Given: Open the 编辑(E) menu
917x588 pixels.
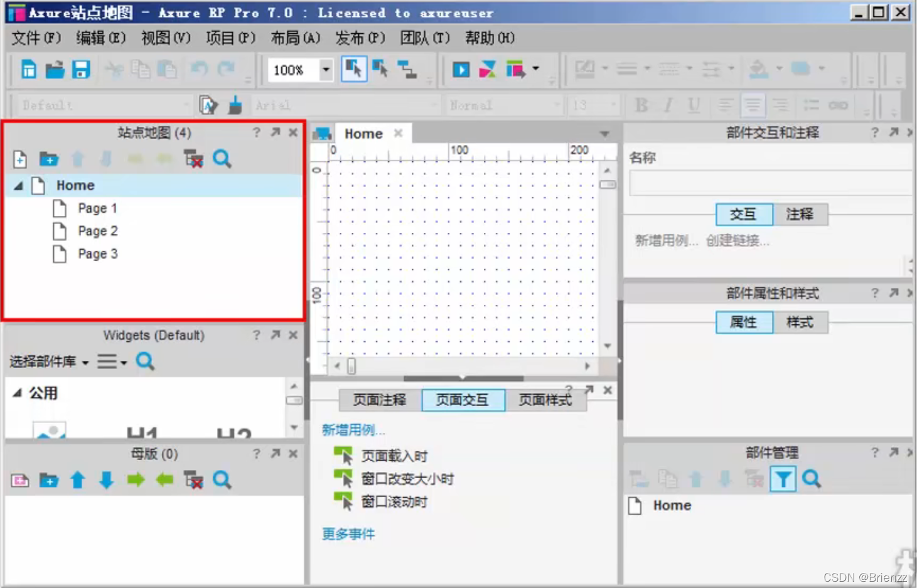Looking at the screenshot, I should pos(100,38).
